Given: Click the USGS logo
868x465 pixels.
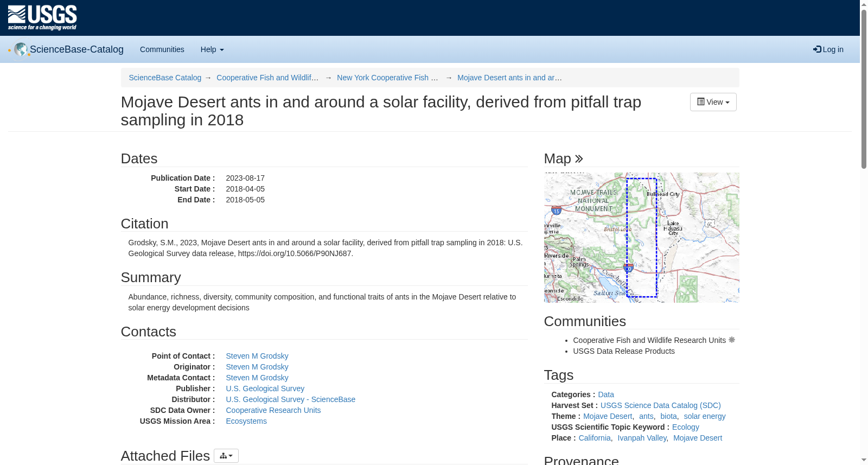Looking at the screenshot, I should click(42, 18).
